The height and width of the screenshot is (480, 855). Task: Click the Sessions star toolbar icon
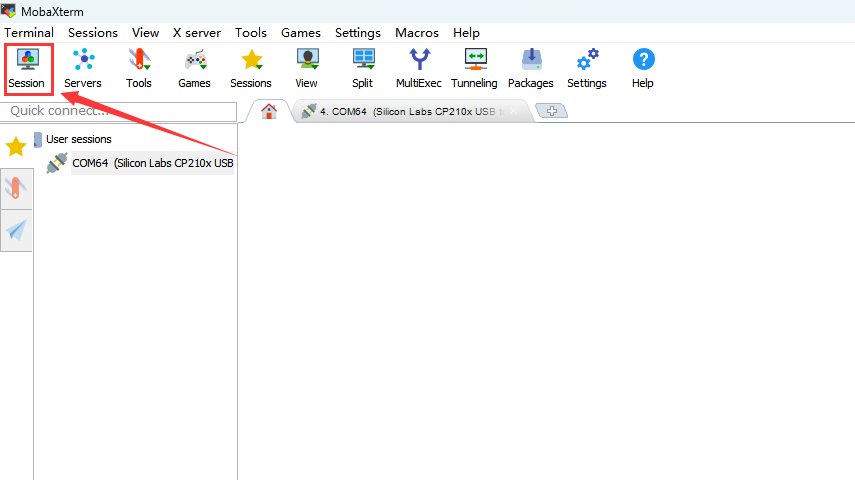click(x=251, y=69)
